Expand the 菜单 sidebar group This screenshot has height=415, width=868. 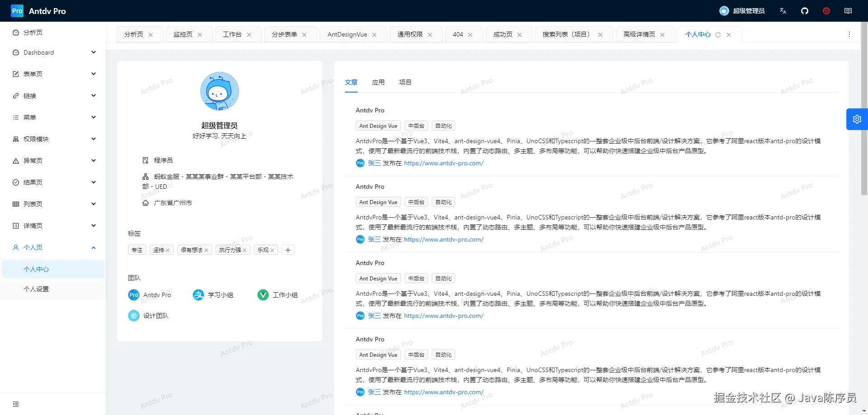click(53, 117)
